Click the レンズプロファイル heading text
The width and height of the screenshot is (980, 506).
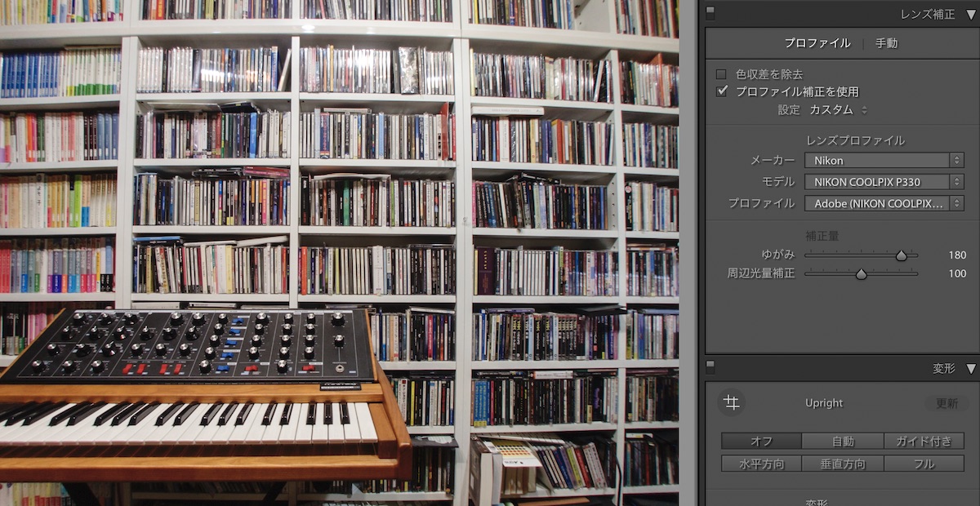click(855, 140)
